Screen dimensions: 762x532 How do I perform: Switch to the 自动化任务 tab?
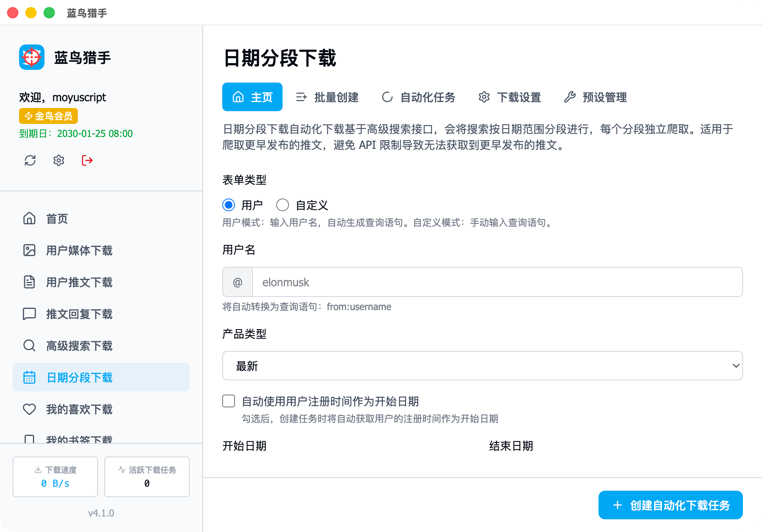[419, 97]
